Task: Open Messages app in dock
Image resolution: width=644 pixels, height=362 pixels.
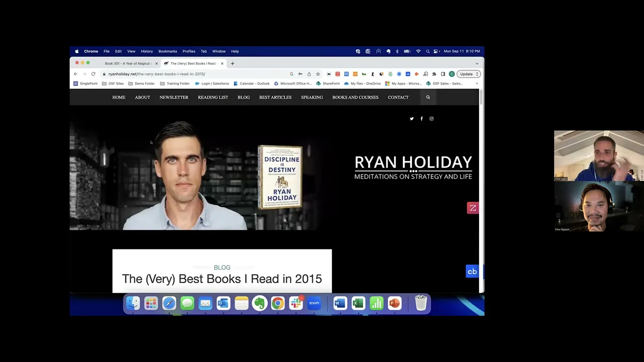Action: click(187, 303)
